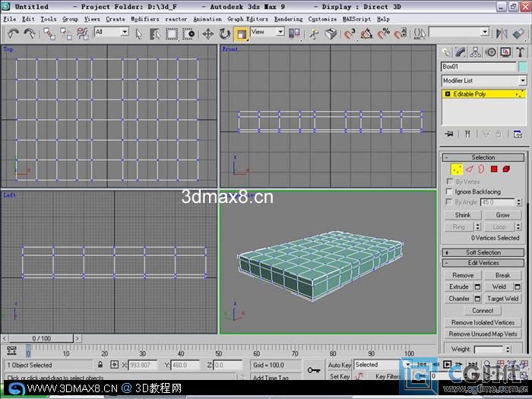Open the Display command panel tab
This screenshot has width=532, height=399.
pyautogui.click(x=505, y=52)
